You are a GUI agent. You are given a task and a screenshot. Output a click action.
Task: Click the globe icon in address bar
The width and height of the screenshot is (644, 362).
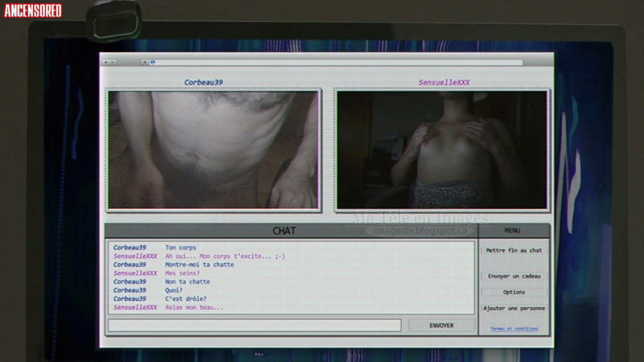pos(152,62)
